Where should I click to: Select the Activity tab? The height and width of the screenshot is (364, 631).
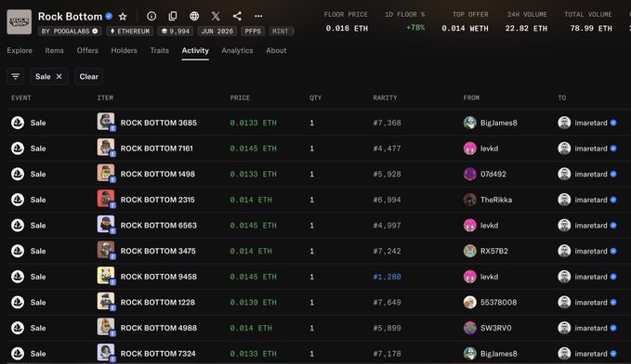(195, 51)
